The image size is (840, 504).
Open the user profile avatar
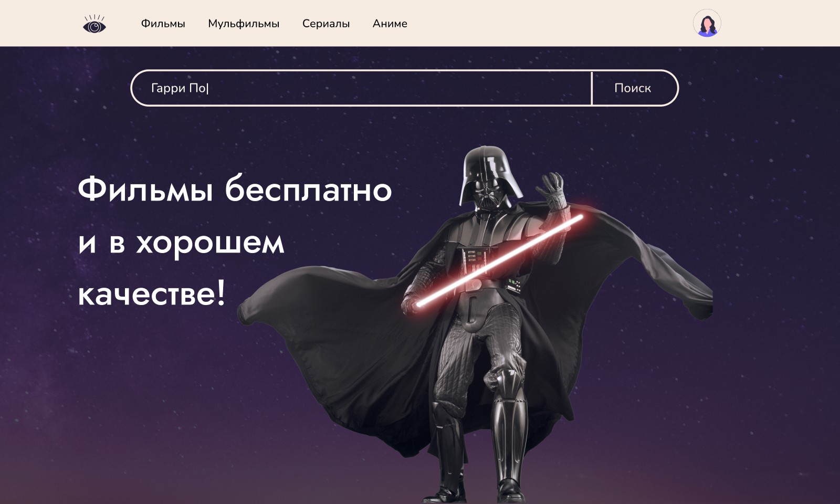pos(707,23)
